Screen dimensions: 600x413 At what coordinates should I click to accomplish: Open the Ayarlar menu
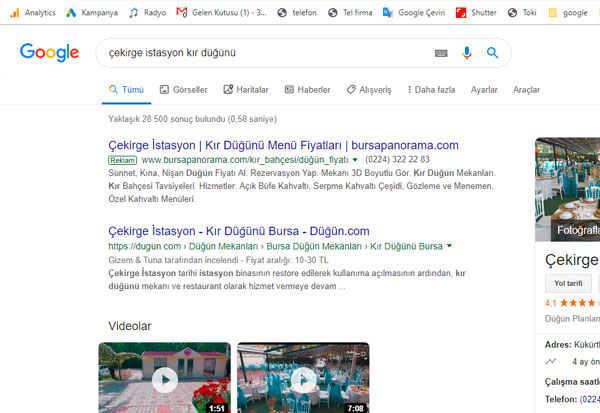(484, 90)
